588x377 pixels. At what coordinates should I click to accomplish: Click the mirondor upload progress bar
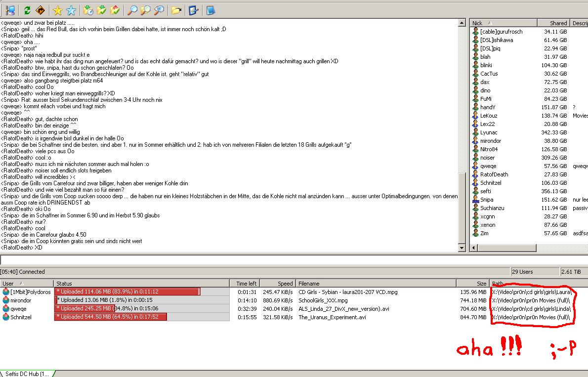[x=141, y=300]
